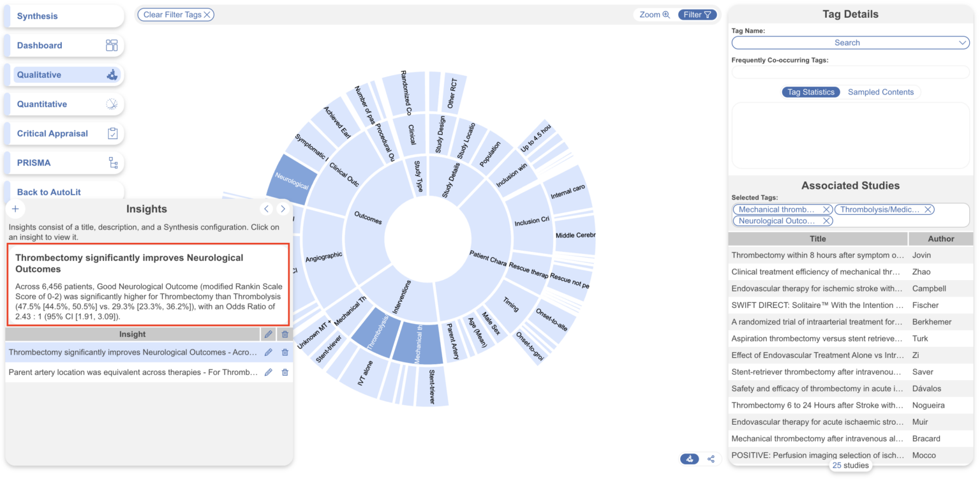Delete the Thrombectomy significantly improves insight row

(285, 352)
